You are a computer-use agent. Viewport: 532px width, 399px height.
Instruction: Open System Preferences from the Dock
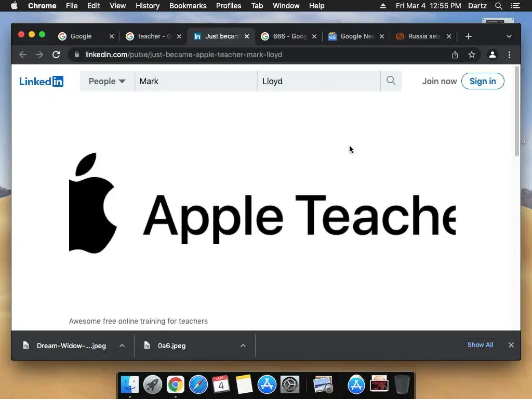point(290,385)
